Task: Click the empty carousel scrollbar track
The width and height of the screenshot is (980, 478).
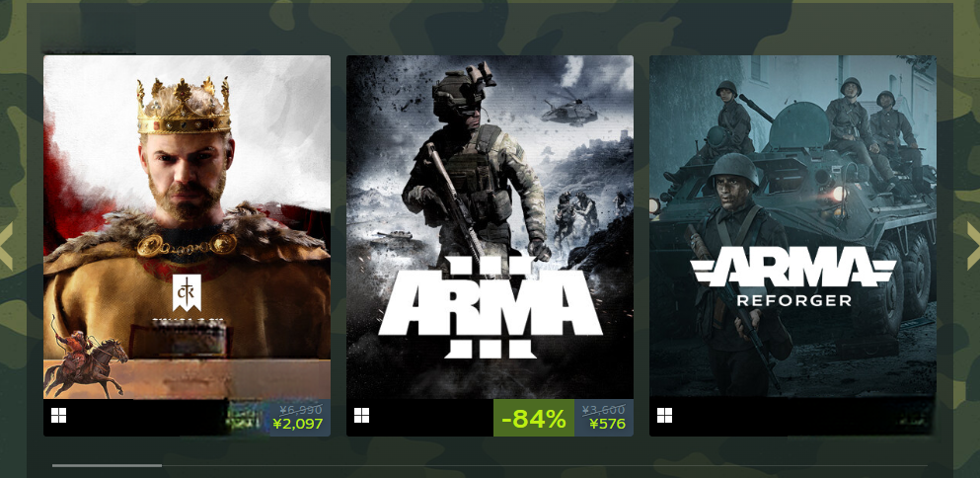Action: (x=545, y=465)
